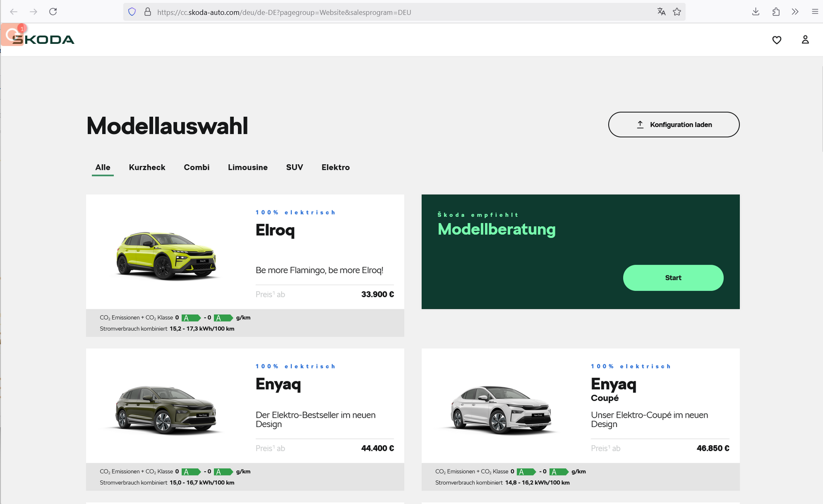Show more toolbar items chevron

tap(795, 12)
